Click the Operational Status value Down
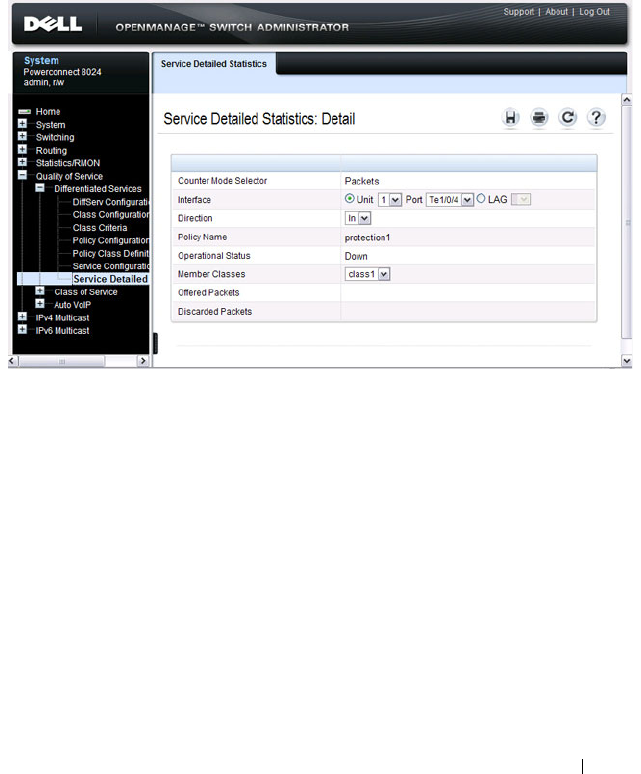The height and width of the screenshot is (774, 641). coord(356,256)
